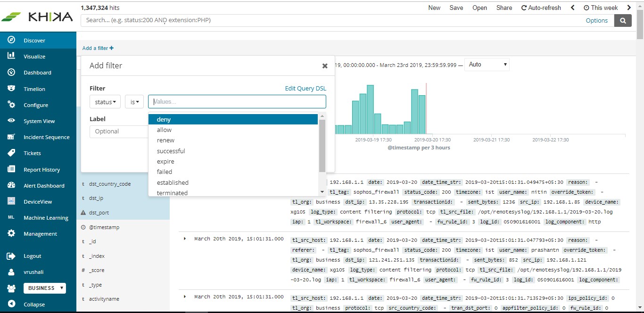Open the 'This week' time picker
The image size is (644, 313).
point(601,8)
